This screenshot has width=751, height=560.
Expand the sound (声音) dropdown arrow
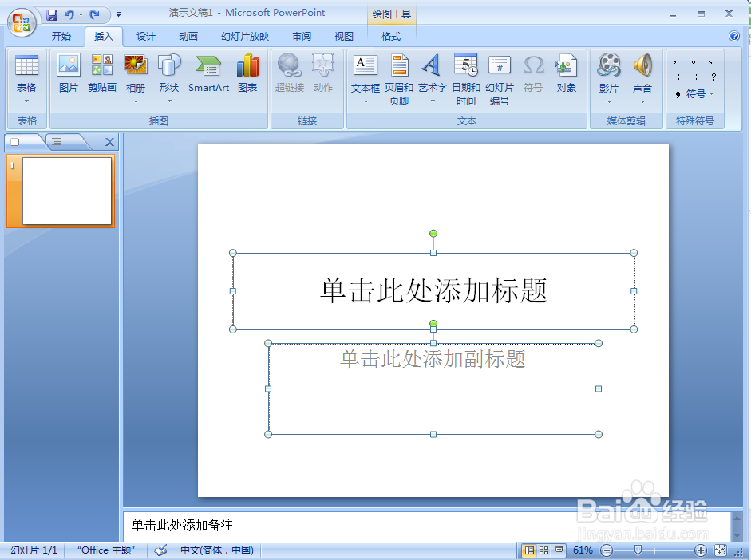click(x=642, y=101)
